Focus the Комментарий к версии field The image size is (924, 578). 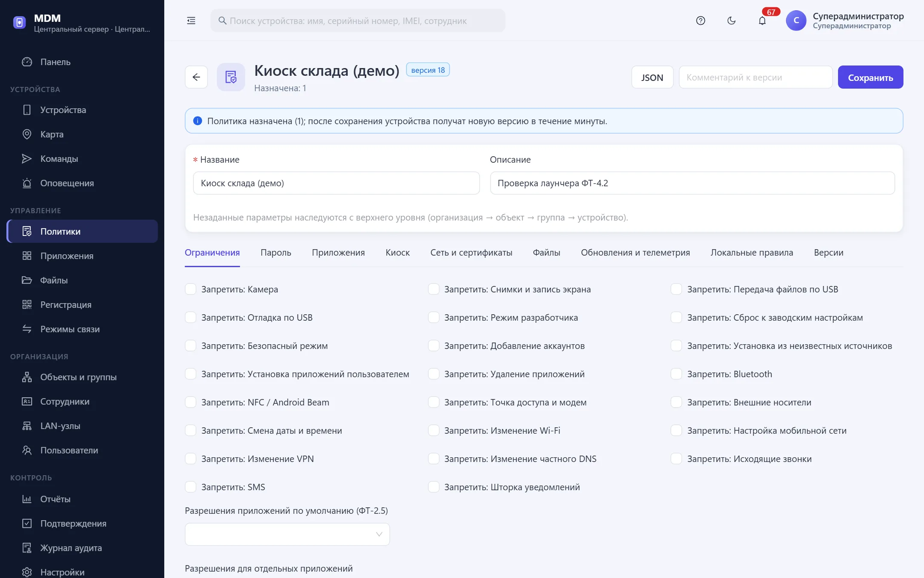[755, 77]
